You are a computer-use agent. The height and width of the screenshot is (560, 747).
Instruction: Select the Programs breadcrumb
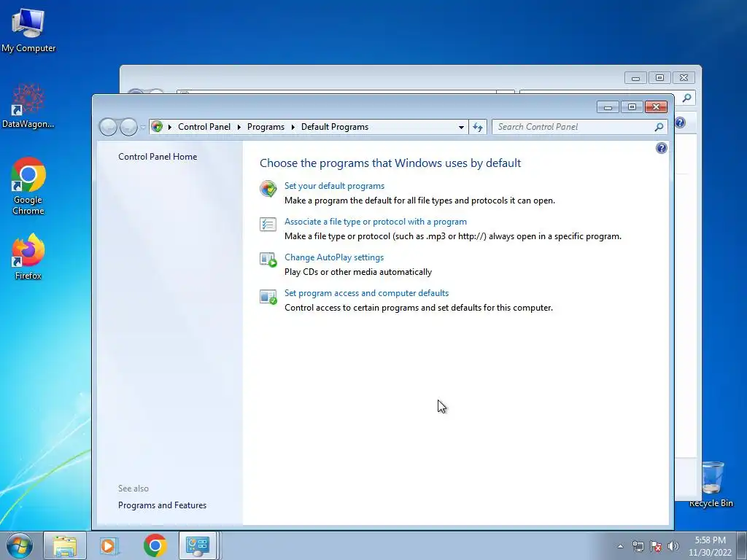click(266, 127)
